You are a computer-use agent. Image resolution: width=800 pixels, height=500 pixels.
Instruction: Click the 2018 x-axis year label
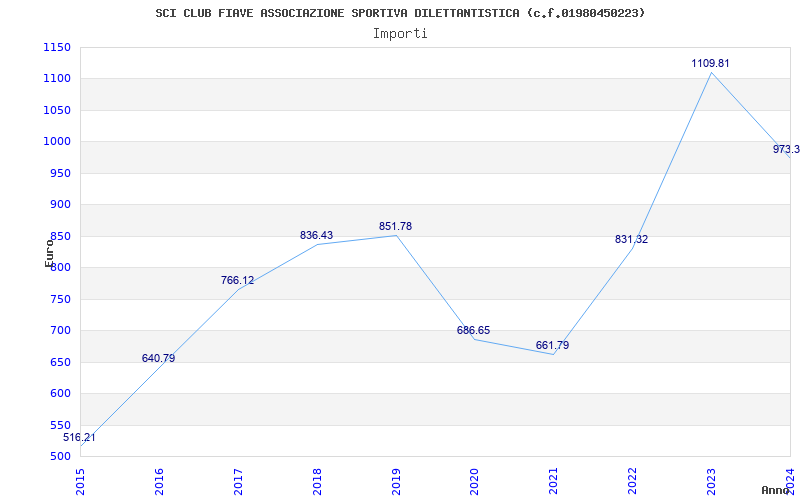pos(317,482)
